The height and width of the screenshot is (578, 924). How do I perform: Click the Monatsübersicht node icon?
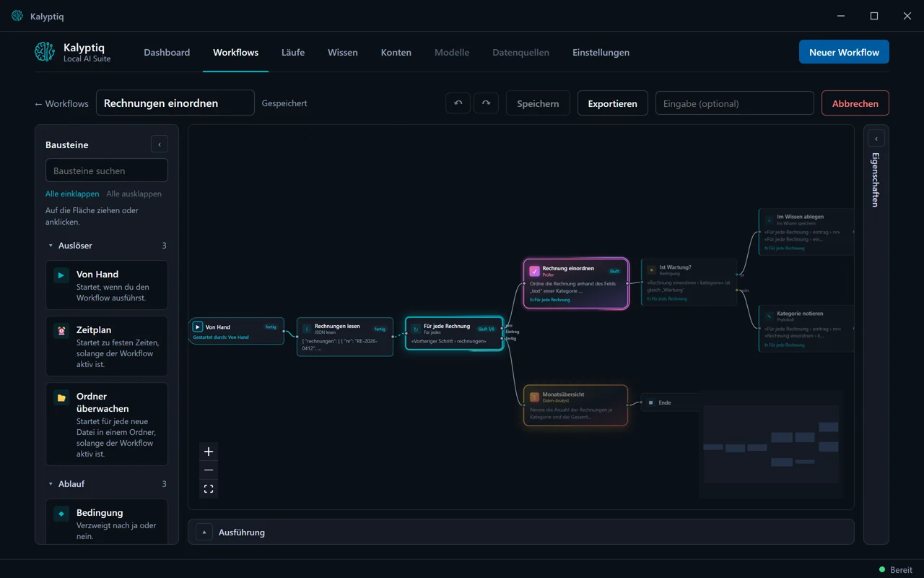pyautogui.click(x=534, y=397)
